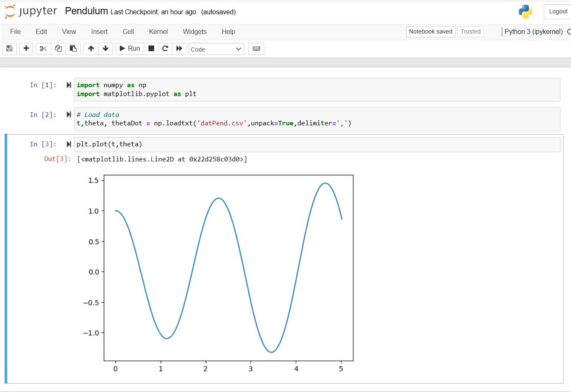
Task: Open the Cell menu
Action: coord(128,32)
